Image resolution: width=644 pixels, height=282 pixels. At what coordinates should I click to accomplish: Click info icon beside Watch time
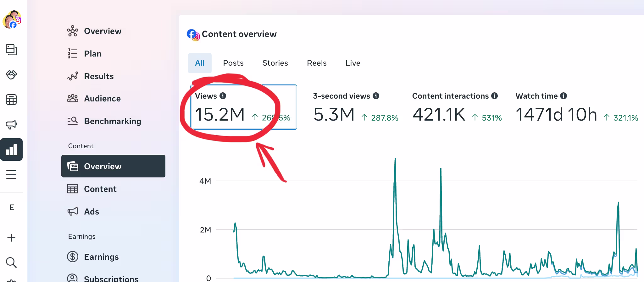563,96
